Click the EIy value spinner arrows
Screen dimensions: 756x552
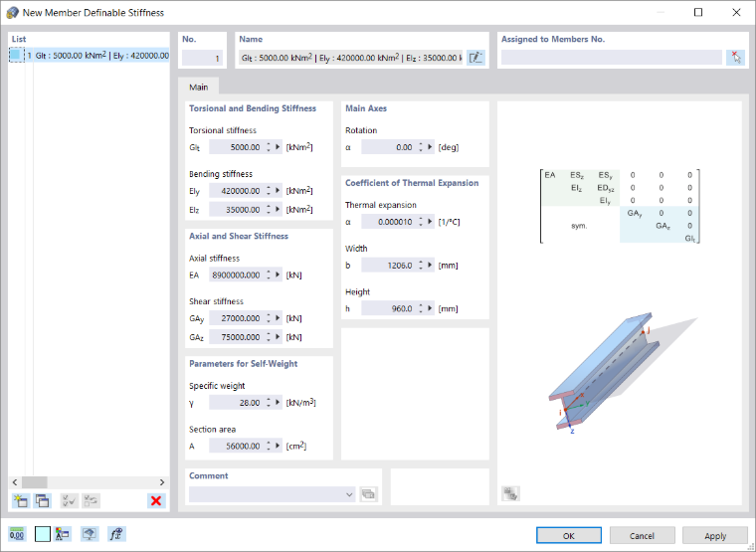point(269,191)
